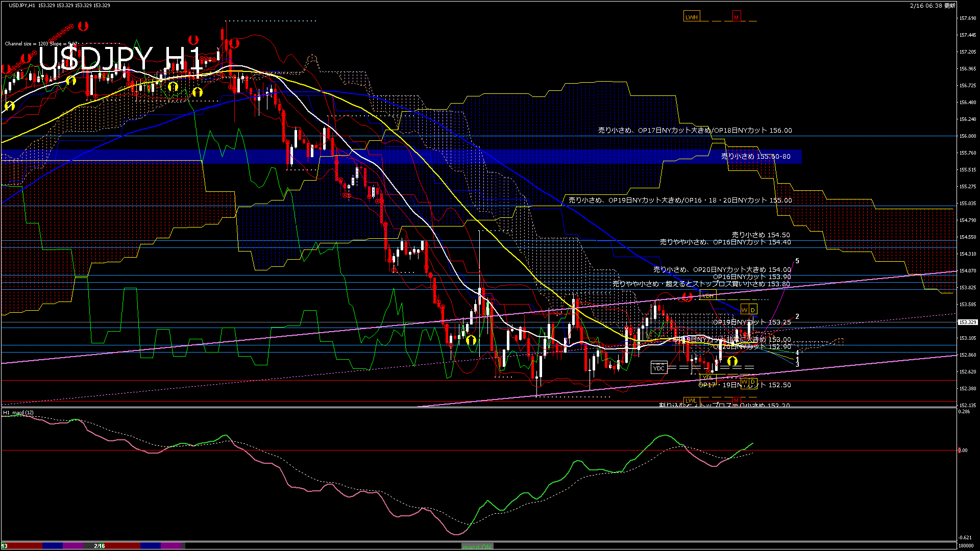Click the 2/16 06:38 更新 timestamp text
This screenshot has width=980, height=551.
click(x=932, y=6)
